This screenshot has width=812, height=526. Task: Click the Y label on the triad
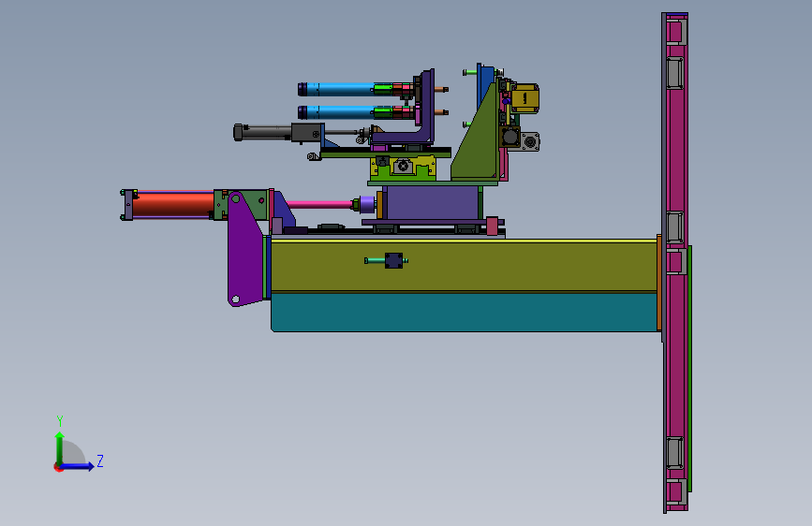coord(60,421)
